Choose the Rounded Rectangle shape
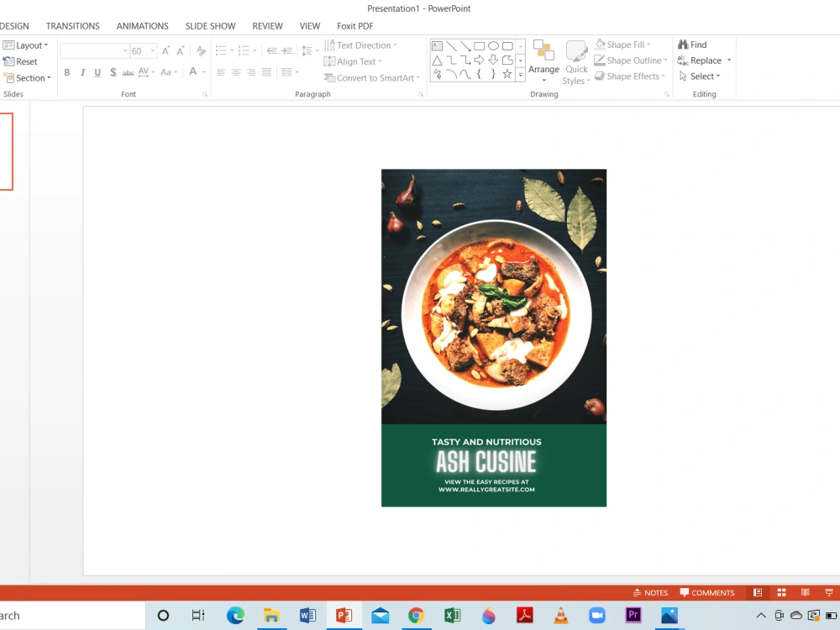 pyautogui.click(x=507, y=46)
